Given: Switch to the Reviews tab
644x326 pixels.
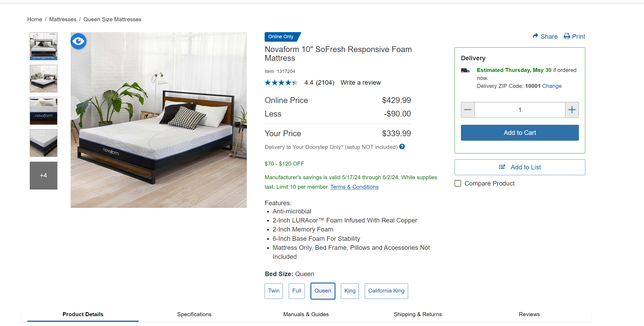Looking at the screenshot, I should pos(529,314).
